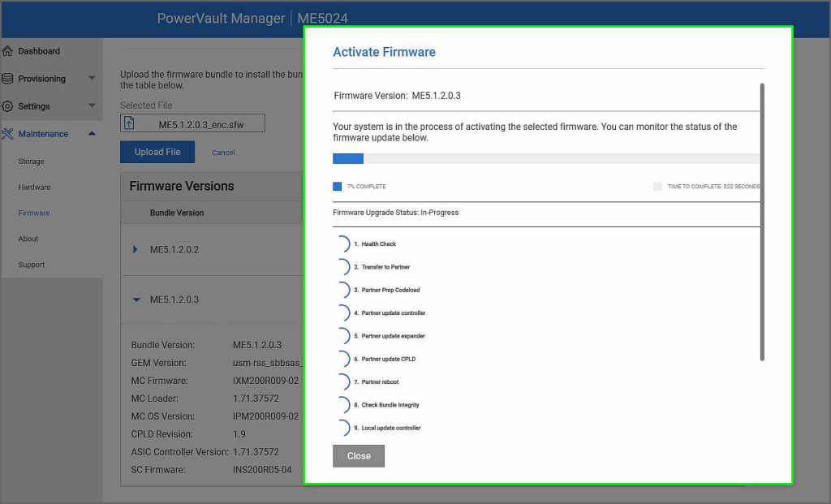Expand the Settings menu arrow
Screen dimensions: 831x504
click(92, 106)
